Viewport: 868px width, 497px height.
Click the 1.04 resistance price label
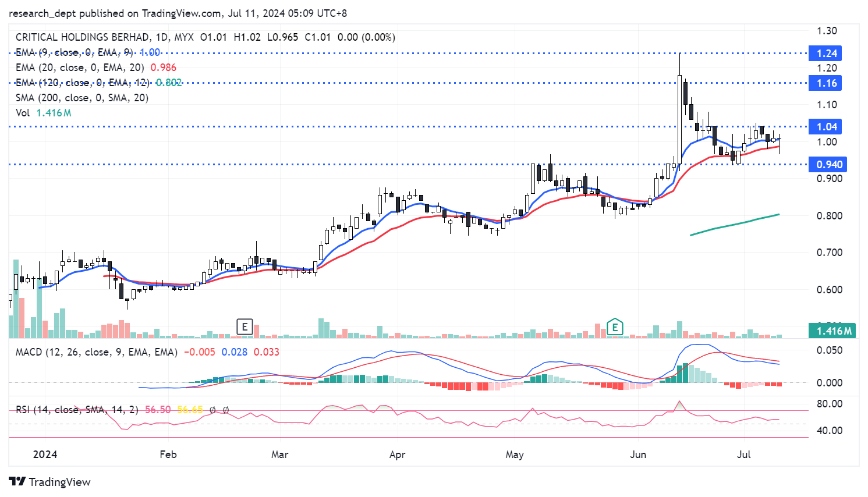[x=826, y=127]
